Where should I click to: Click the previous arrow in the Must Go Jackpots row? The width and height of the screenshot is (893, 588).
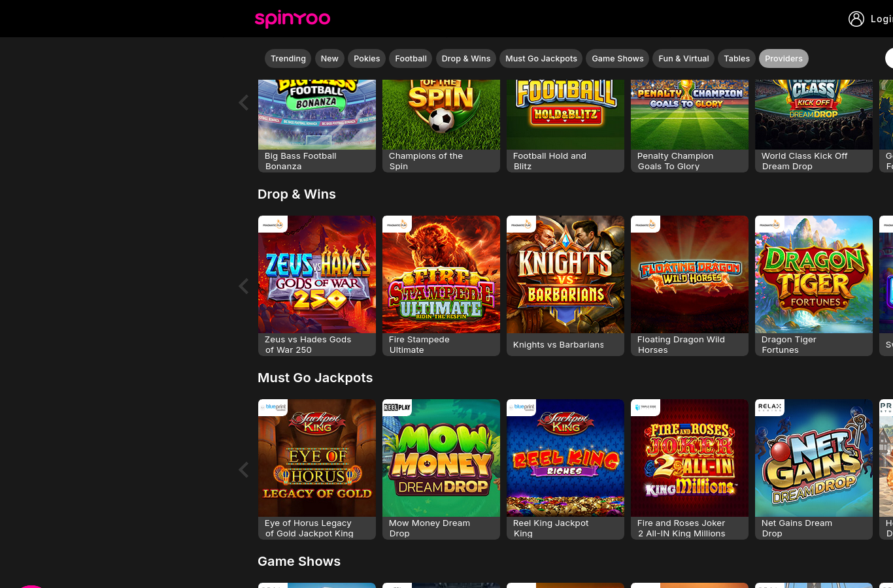click(244, 470)
